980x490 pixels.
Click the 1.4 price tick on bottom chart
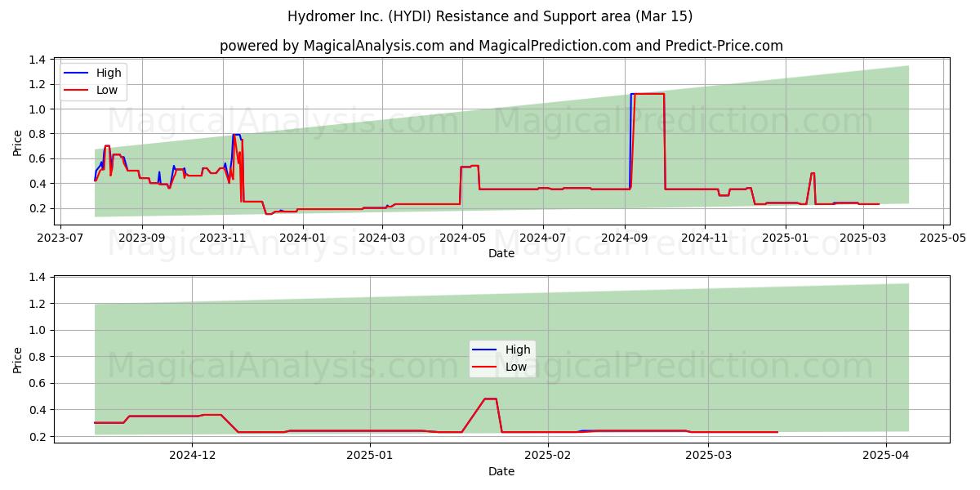click(38, 278)
